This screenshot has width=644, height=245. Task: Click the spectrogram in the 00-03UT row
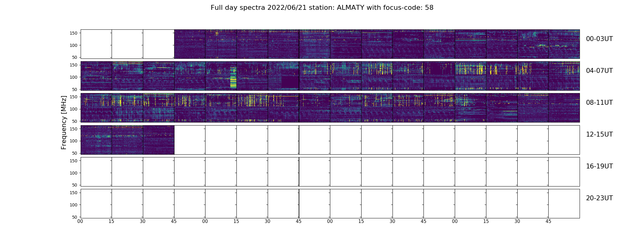(x=377, y=44)
